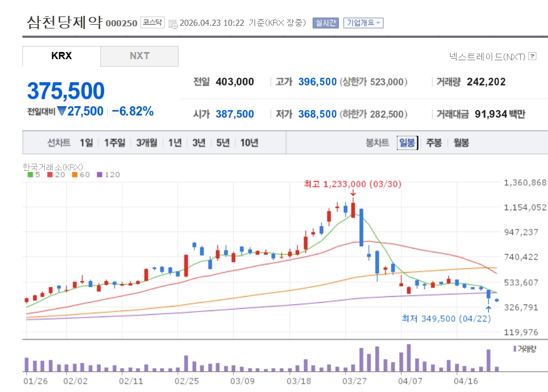Select the 3개월 line chart period
Image resolution: width=548 pixels, height=392 pixels.
pos(146,142)
